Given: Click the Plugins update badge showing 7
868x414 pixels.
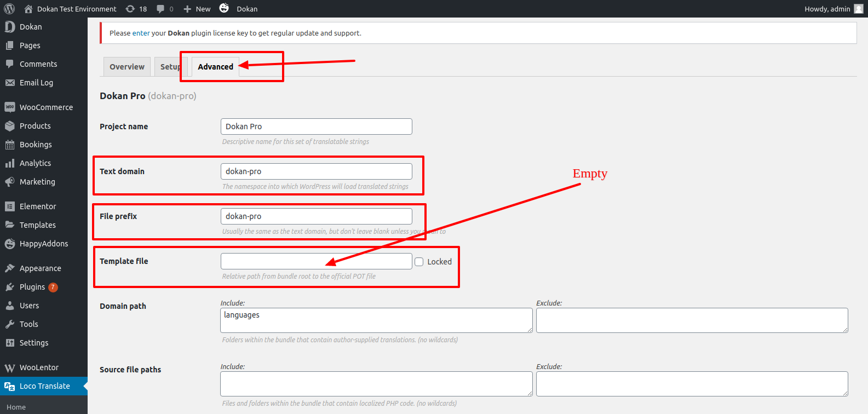Looking at the screenshot, I should click(x=53, y=287).
